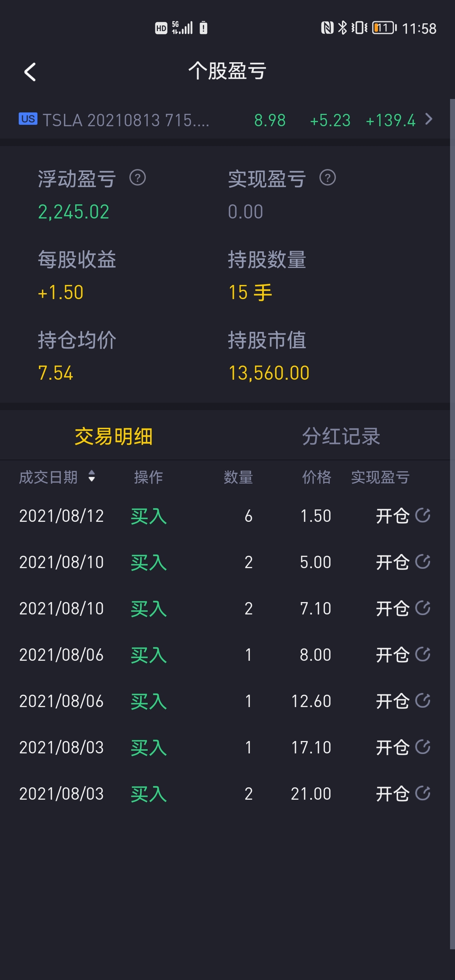
Task: Tap the US market badge icon
Action: tap(28, 119)
